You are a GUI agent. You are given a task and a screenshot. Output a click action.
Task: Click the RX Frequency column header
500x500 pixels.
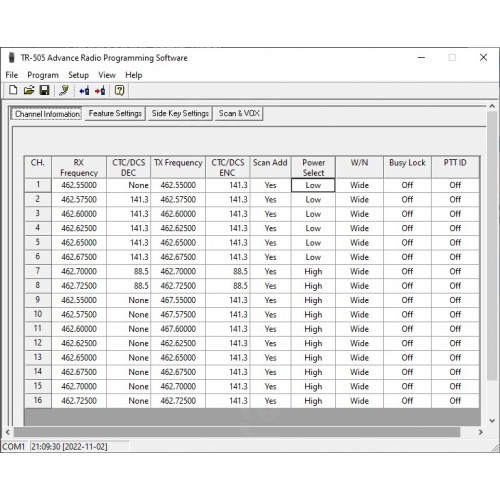[79, 167]
